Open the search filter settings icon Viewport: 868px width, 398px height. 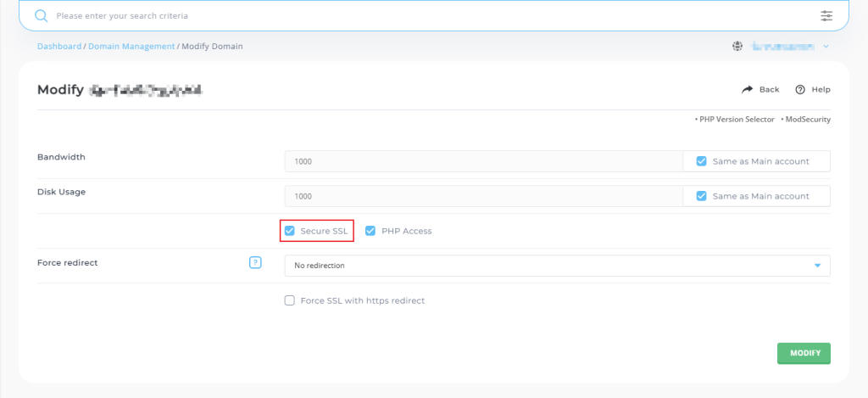826,15
